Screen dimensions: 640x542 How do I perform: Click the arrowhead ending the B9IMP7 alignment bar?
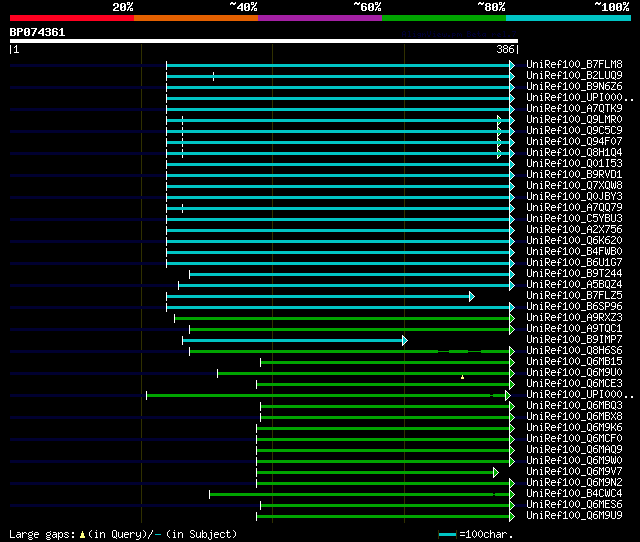click(405, 340)
